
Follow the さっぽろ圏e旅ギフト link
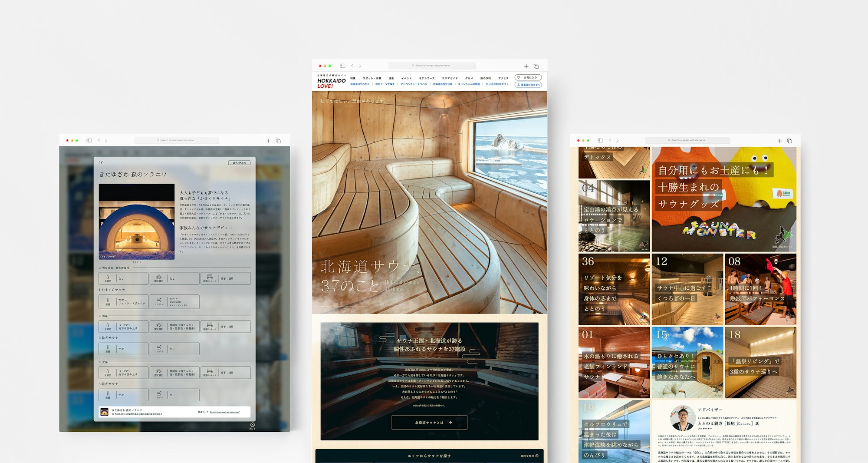click(497, 84)
